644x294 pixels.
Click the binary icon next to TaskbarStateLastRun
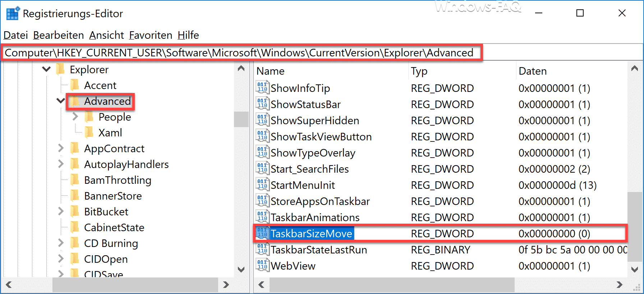263,249
